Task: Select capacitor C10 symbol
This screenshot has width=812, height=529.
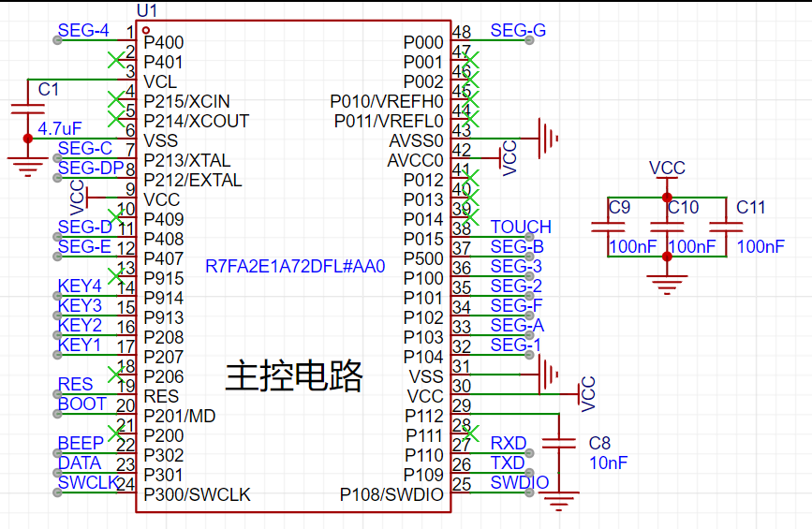Action: 667,227
